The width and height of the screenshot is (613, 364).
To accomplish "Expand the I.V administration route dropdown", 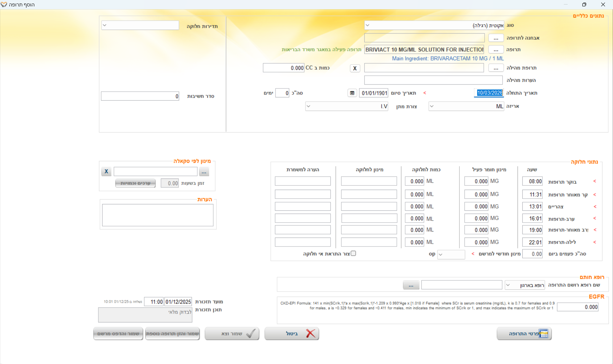I will click(x=308, y=106).
